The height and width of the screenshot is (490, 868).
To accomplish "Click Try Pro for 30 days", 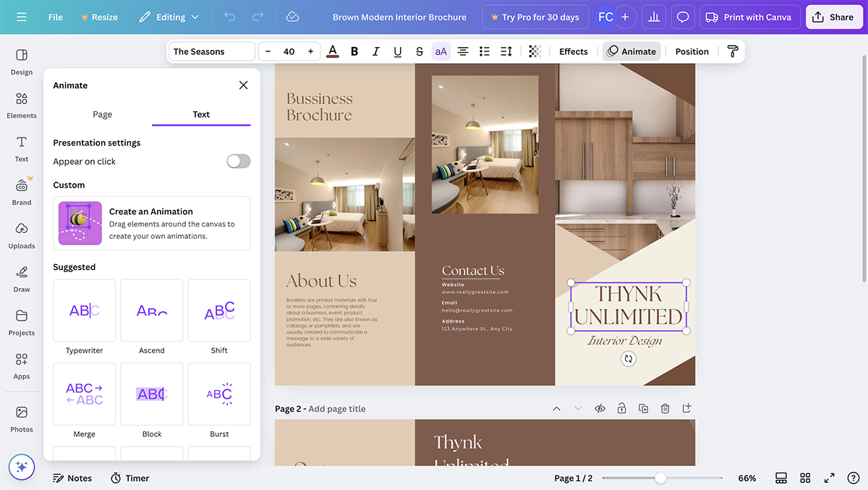I will tap(535, 17).
